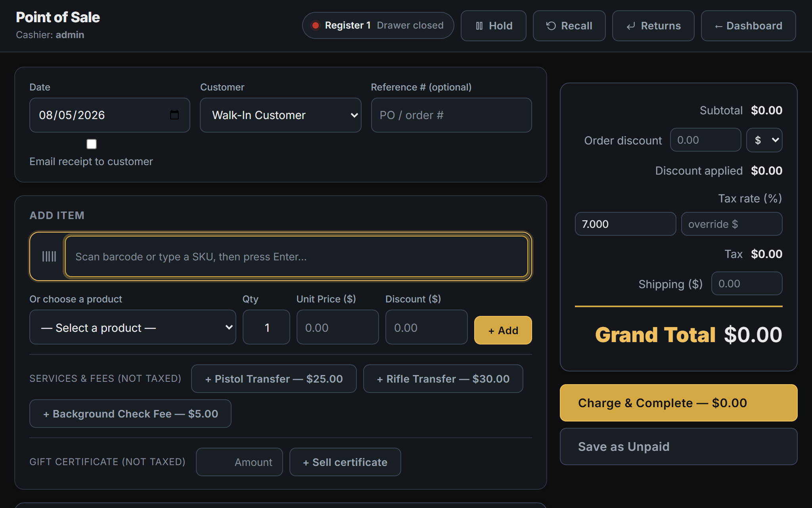Click the barcode scanner icon
812x508 pixels.
click(x=49, y=256)
